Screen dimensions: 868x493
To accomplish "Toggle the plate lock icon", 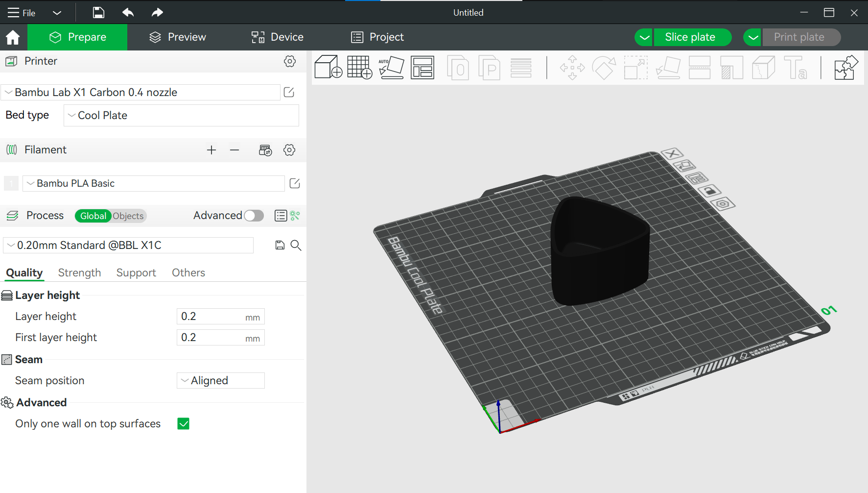I will (x=710, y=191).
